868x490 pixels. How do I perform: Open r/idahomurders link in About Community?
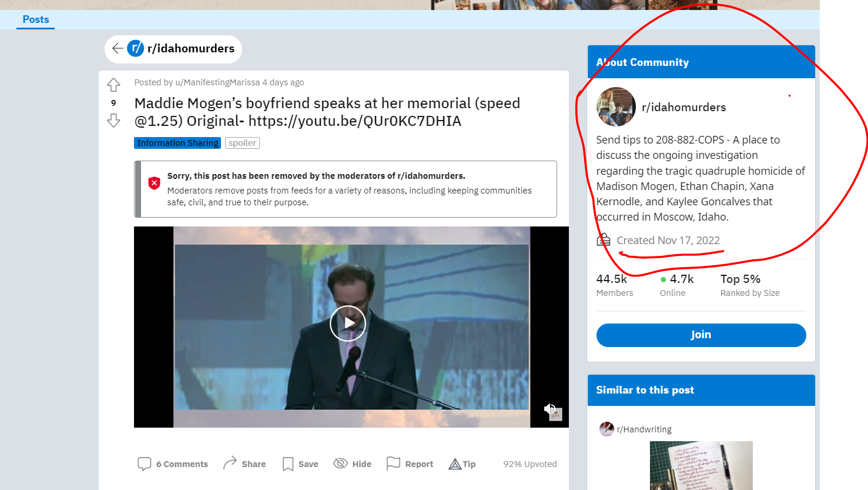tap(684, 108)
